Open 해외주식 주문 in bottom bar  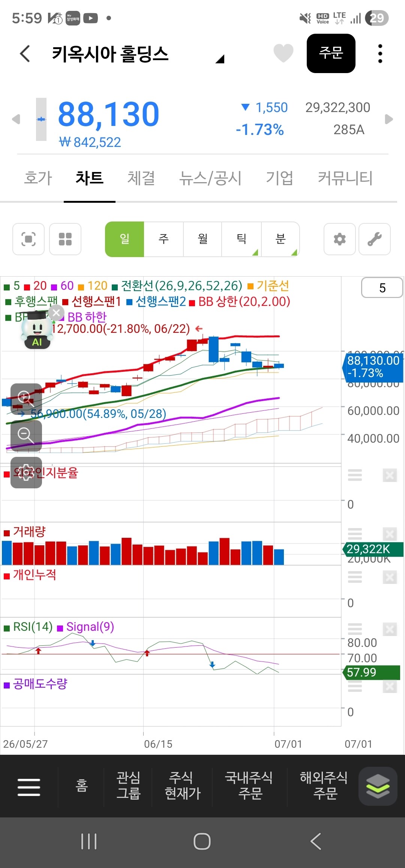click(324, 786)
